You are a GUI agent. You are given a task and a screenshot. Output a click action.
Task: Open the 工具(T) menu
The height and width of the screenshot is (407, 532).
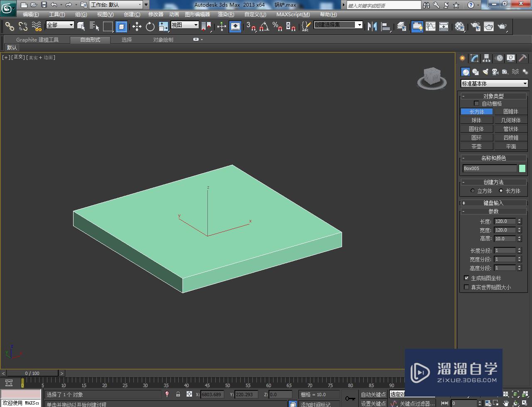[57, 15]
